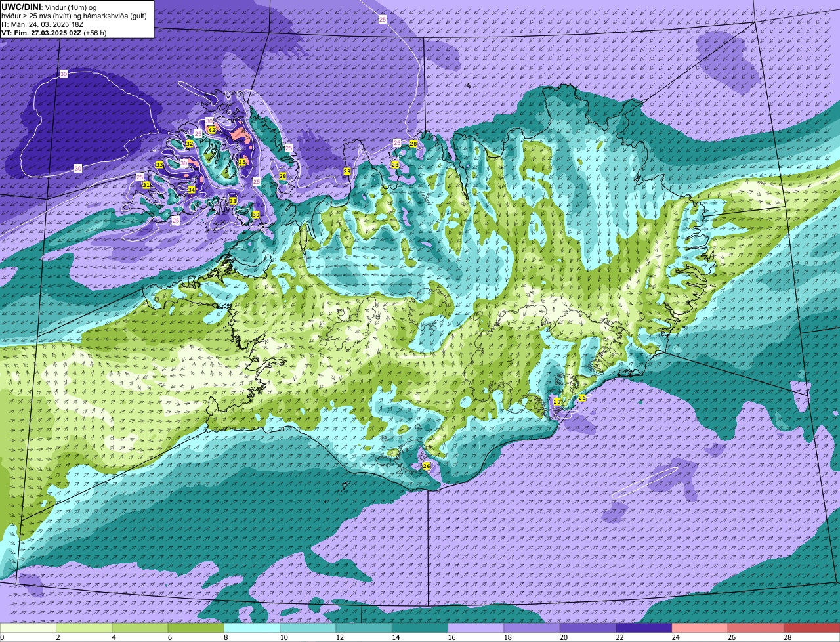Select the 22–24 m/s dark indigo legend swatch
Viewport: 840px width, 642px height.
point(644,628)
